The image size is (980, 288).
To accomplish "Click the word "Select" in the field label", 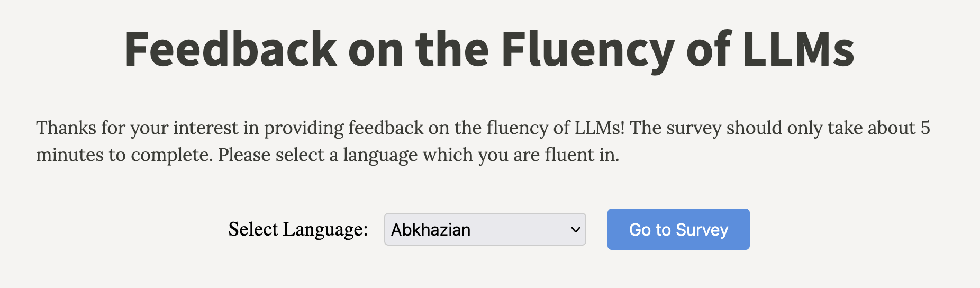I will click(x=253, y=229).
